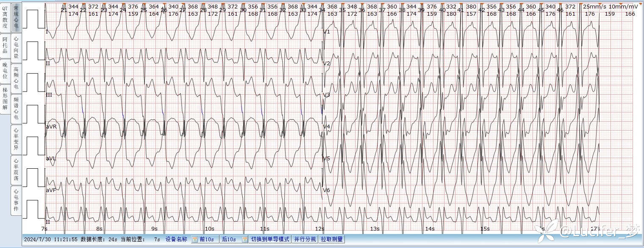Screen dimensions: 644x248
Task: Click the 前10s button
Action: (207, 240)
